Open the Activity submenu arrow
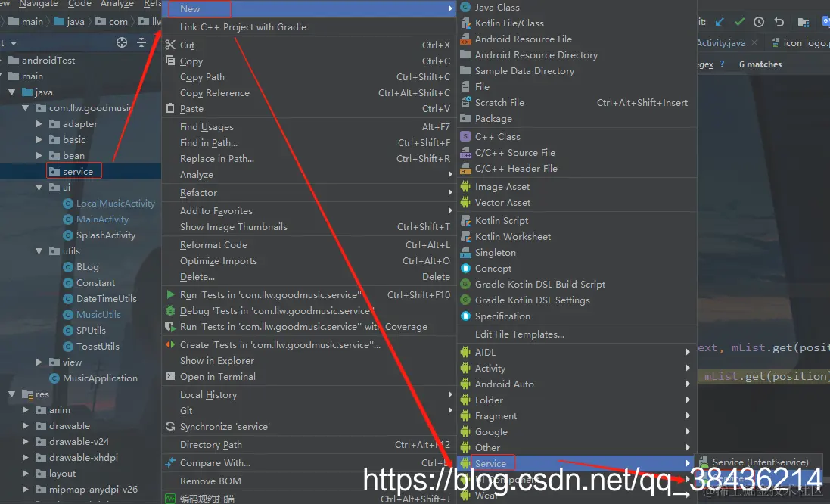Image resolution: width=830 pixels, height=504 pixels. click(x=688, y=368)
